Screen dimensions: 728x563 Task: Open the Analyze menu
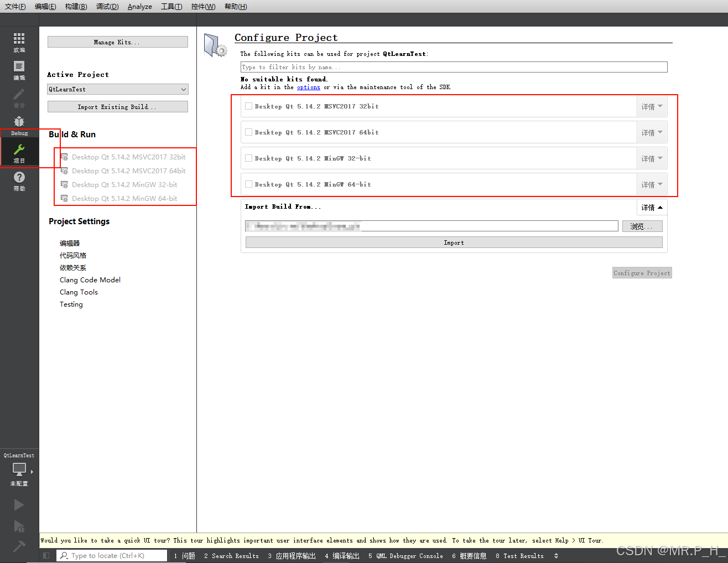coord(140,7)
